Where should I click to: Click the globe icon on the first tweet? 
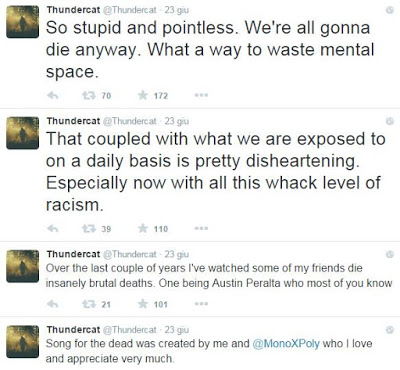390,10
